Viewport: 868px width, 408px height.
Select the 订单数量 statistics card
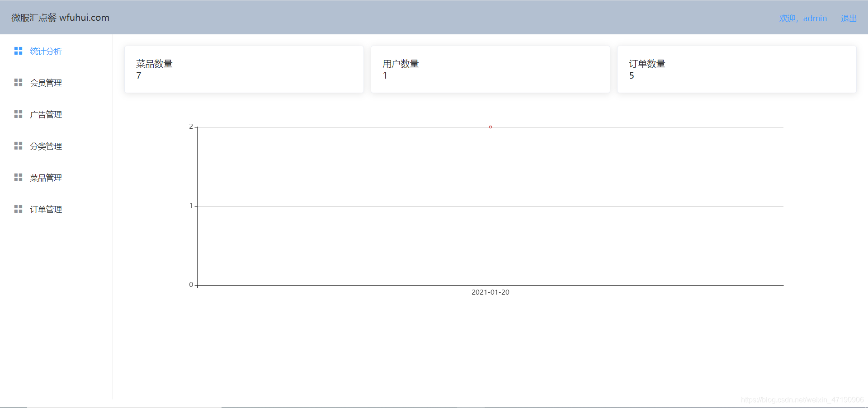click(737, 69)
